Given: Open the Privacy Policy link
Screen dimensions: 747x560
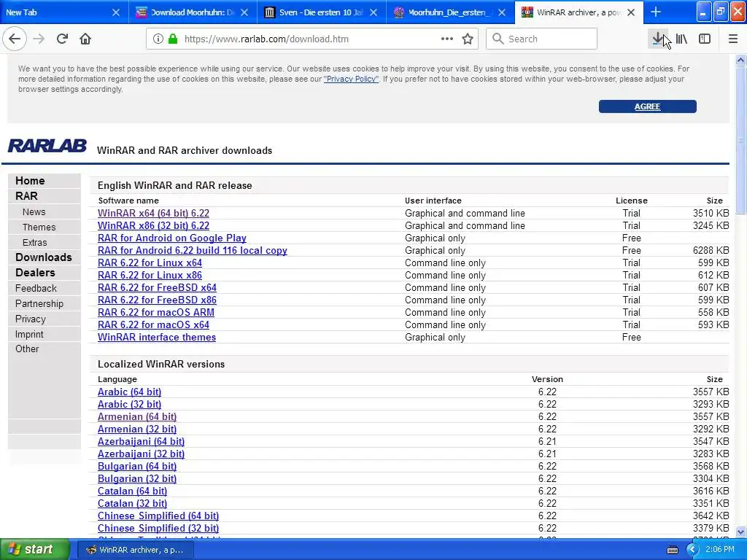Looking at the screenshot, I should tap(351, 79).
